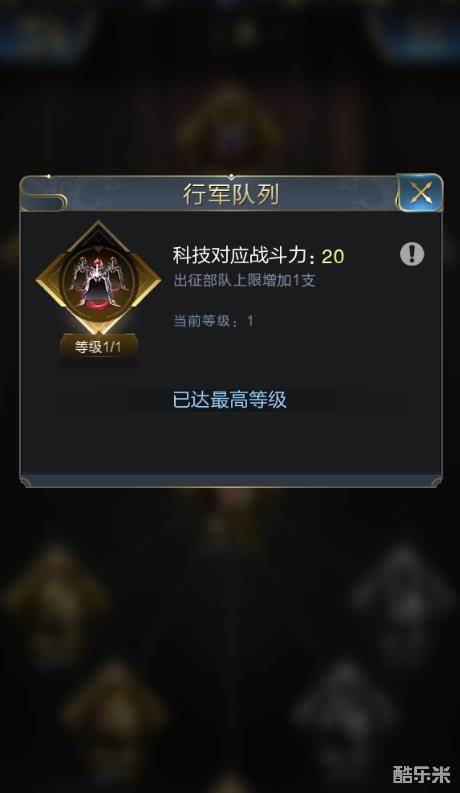Click the gold diamond frame around the mech icon
This screenshot has height=793, width=460.
(99, 277)
